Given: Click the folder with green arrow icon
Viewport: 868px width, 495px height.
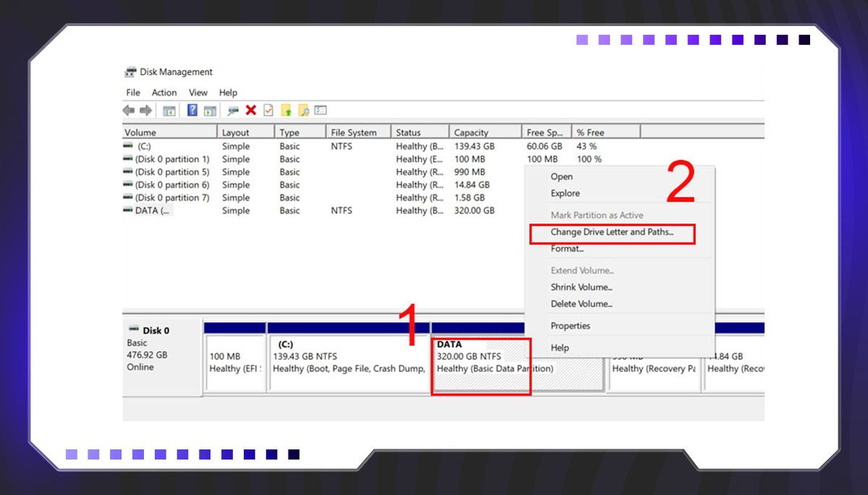Looking at the screenshot, I should 286,111.
